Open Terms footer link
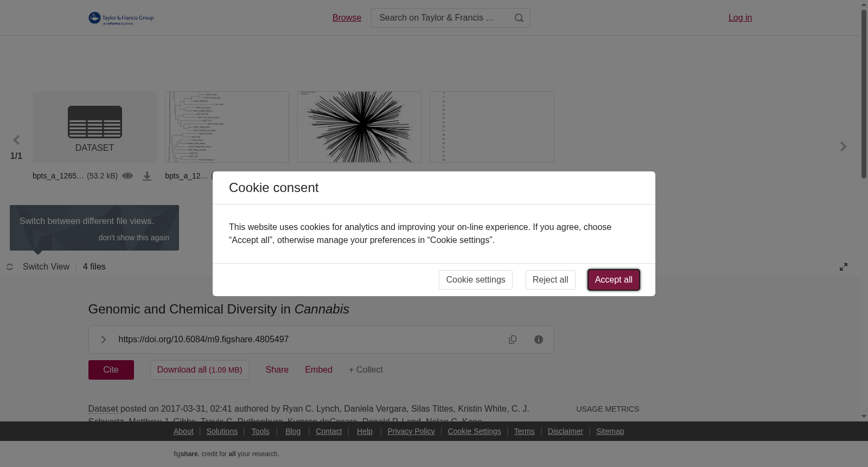Viewport: 868px width, 467px height. pos(524,431)
